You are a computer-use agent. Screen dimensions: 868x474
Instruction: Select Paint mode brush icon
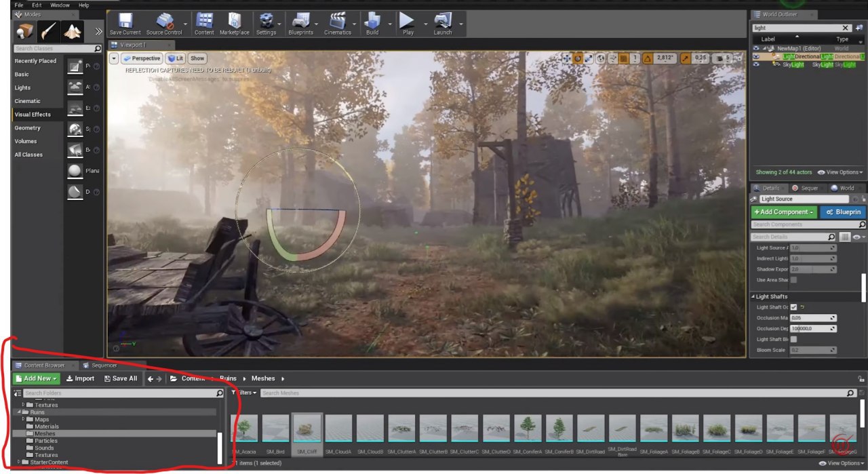48,31
